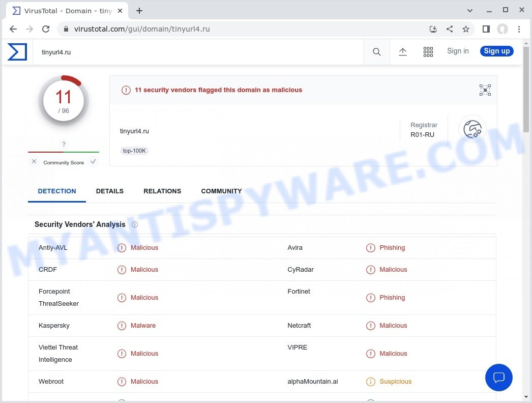Open the Chrome profile avatar
532x403 pixels.
click(503, 29)
